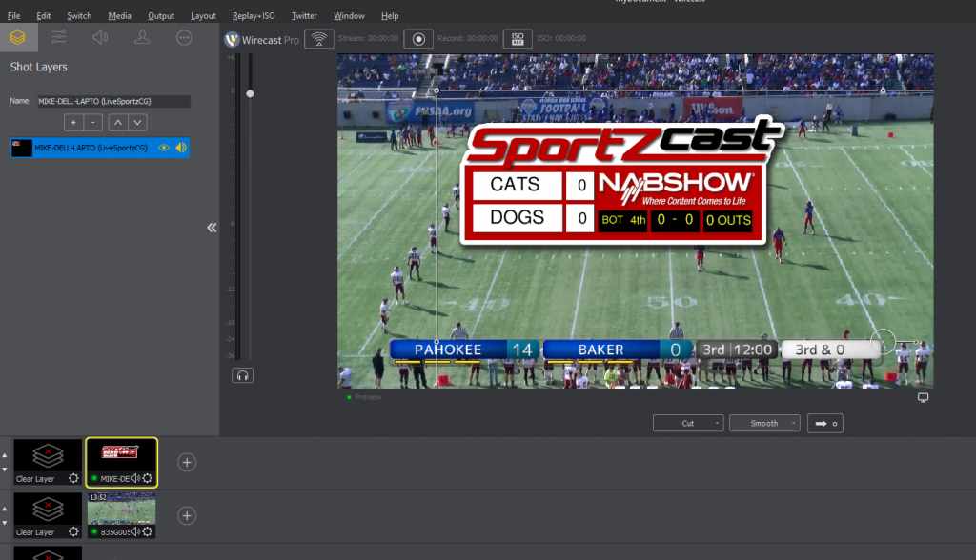Open the Smooth transition dropdown
This screenshot has height=560, width=976.
(763, 423)
